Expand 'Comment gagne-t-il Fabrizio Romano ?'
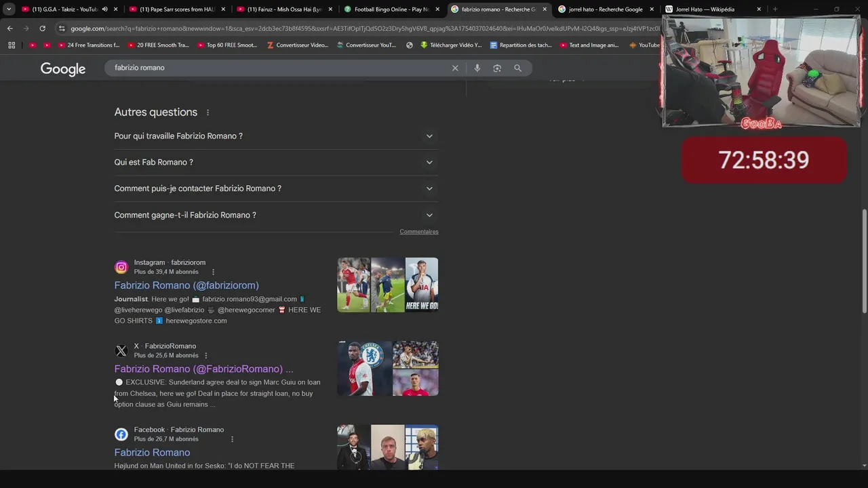The height and width of the screenshot is (488, 868). point(276,215)
